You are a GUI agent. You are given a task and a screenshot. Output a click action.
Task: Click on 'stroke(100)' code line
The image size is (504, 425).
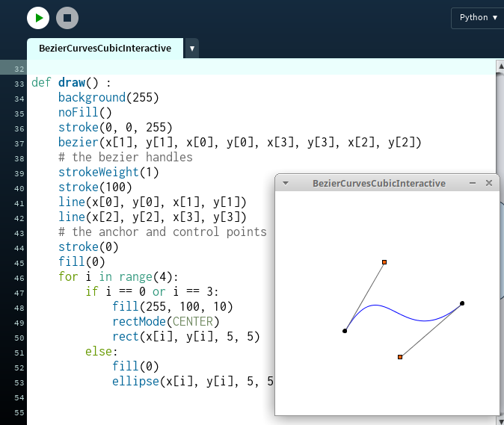[x=95, y=187]
